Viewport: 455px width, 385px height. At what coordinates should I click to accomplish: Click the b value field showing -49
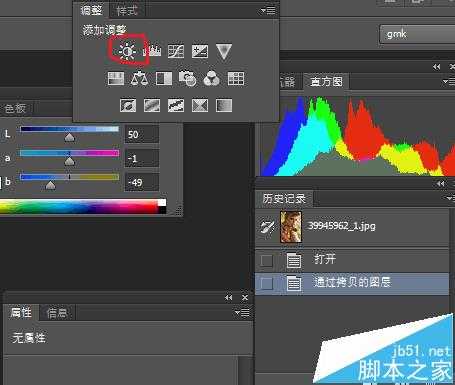[142, 183]
